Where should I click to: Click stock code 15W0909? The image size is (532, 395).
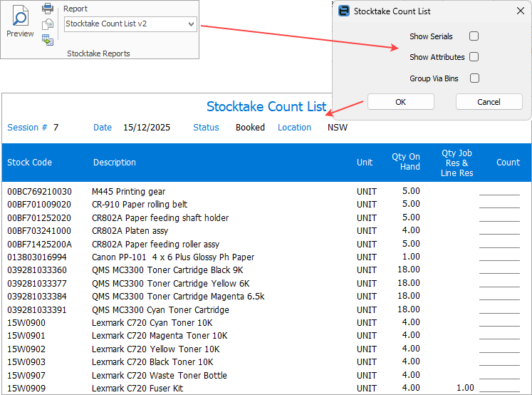click(x=26, y=388)
